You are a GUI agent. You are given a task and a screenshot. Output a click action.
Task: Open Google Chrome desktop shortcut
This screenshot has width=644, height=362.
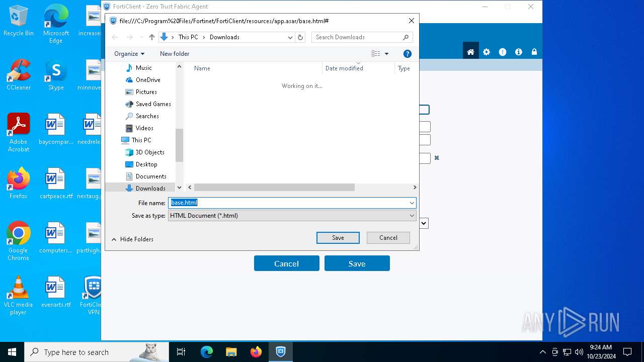point(19,241)
